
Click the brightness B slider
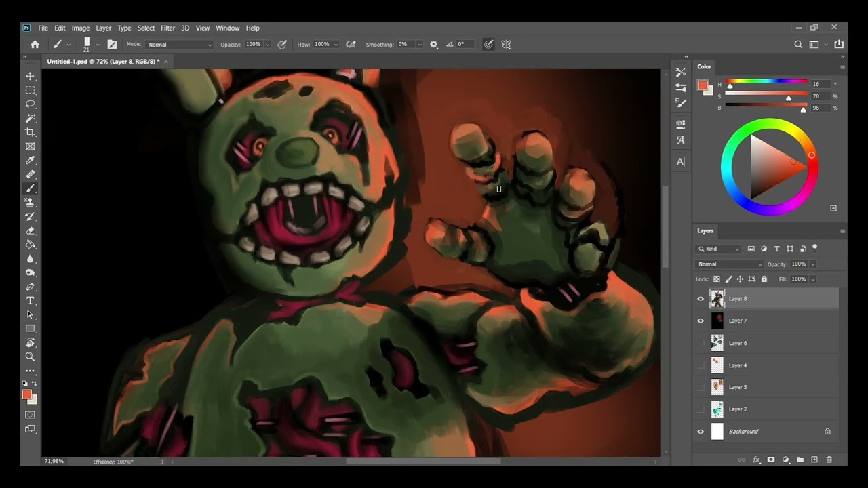point(766,108)
